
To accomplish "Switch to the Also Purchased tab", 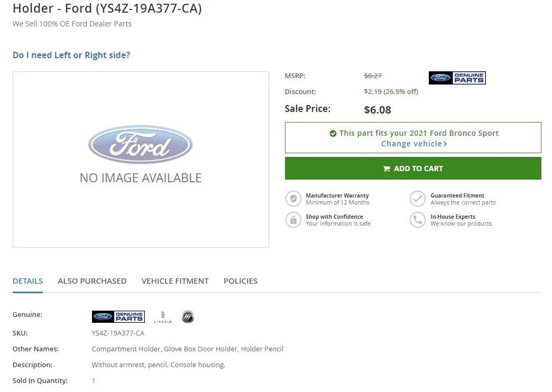I will 92,281.
